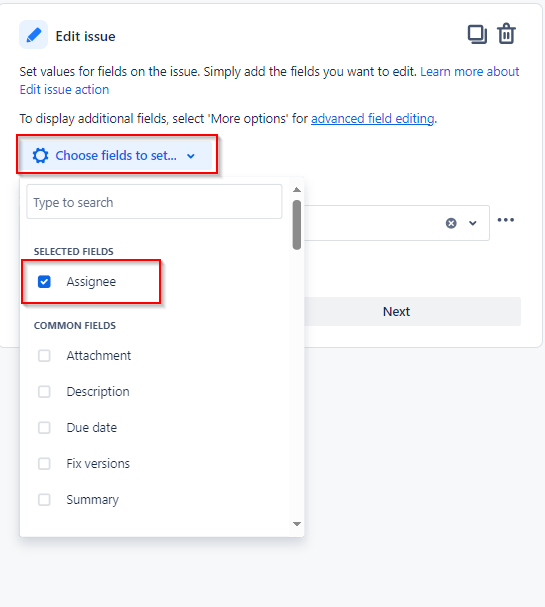Image resolution: width=545 pixels, height=607 pixels.
Task: Clear the assignee value with the X icon
Action: [451, 223]
